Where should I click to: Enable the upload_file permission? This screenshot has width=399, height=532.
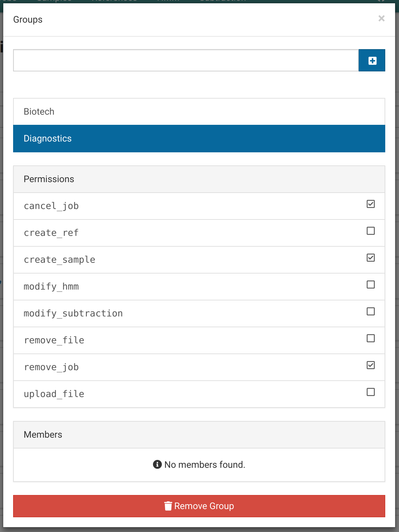370,392
